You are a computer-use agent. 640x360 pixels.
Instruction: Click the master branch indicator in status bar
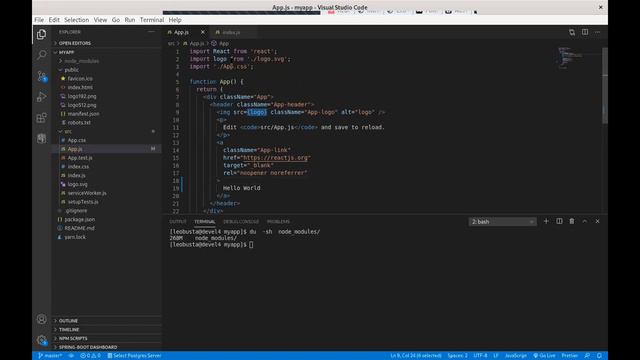coord(50,356)
